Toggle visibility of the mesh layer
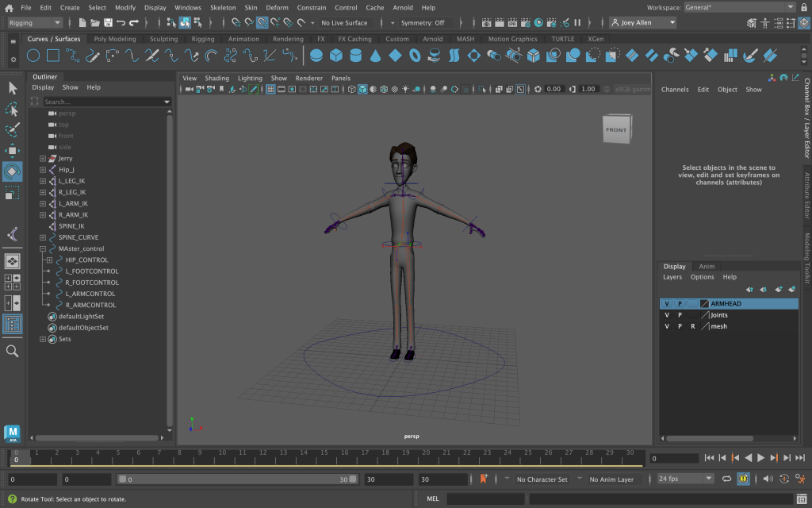The image size is (812, 508). pos(667,326)
